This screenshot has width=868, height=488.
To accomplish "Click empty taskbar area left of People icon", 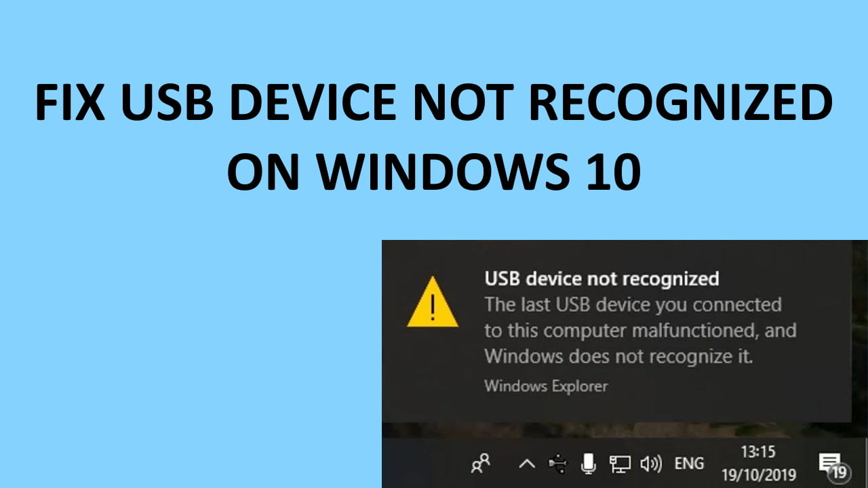I will (x=423, y=464).
